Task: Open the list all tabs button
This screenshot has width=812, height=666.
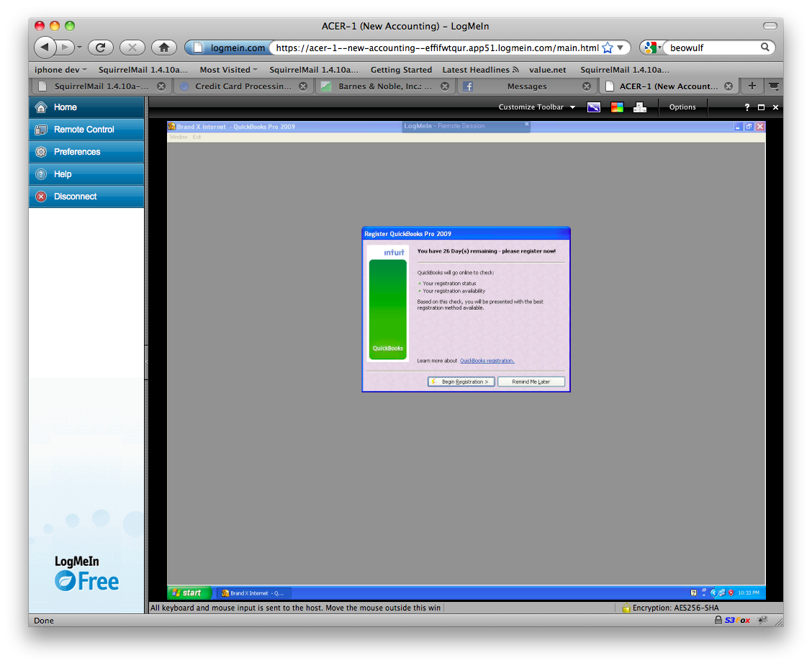Action: [x=774, y=86]
